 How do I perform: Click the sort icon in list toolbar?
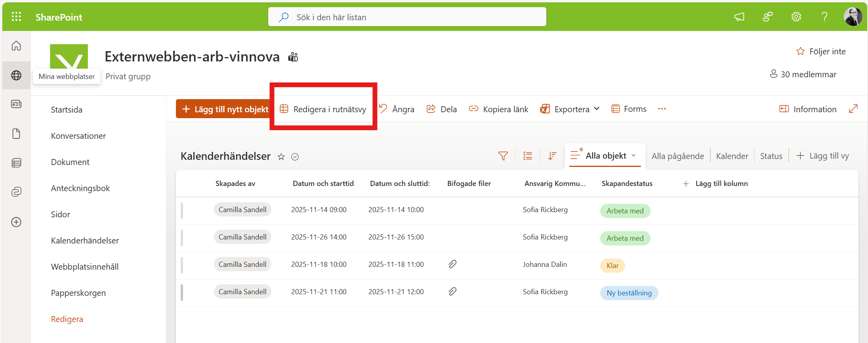coord(552,156)
